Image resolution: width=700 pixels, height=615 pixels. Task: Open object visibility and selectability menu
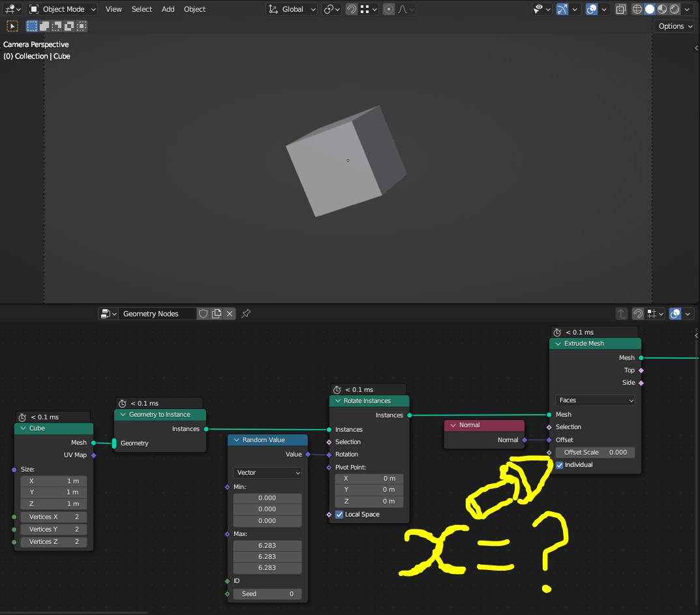541,9
